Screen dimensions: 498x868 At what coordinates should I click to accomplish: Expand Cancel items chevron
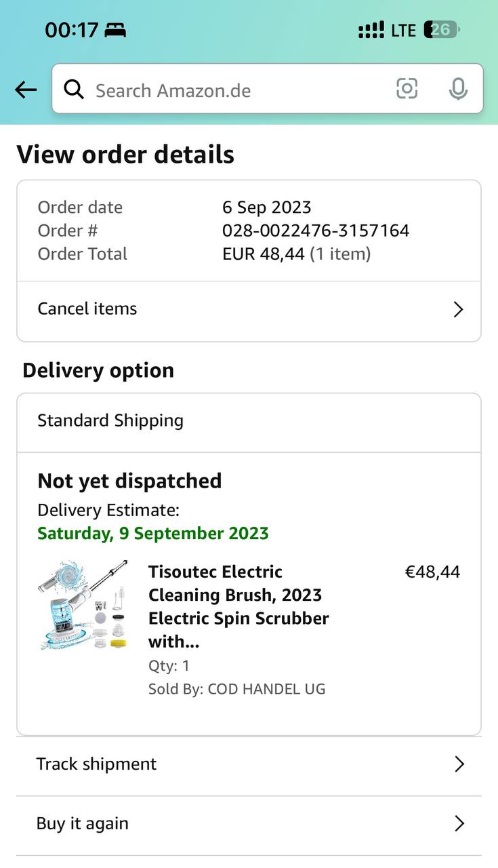click(458, 309)
